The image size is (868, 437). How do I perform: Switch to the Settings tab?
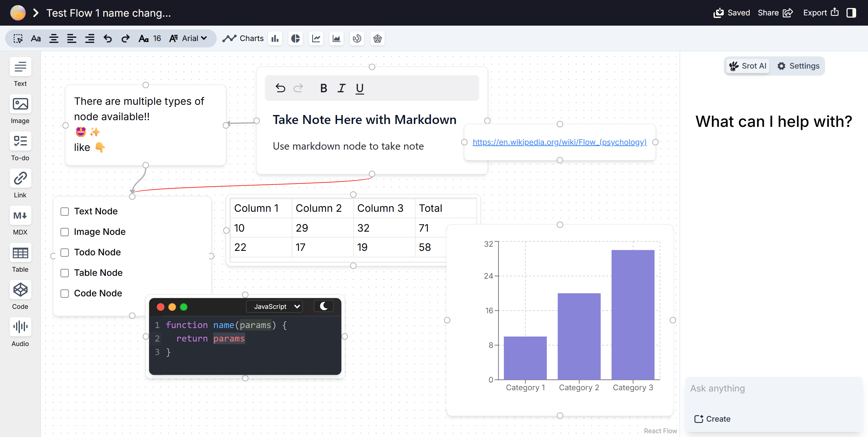click(x=798, y=66)
